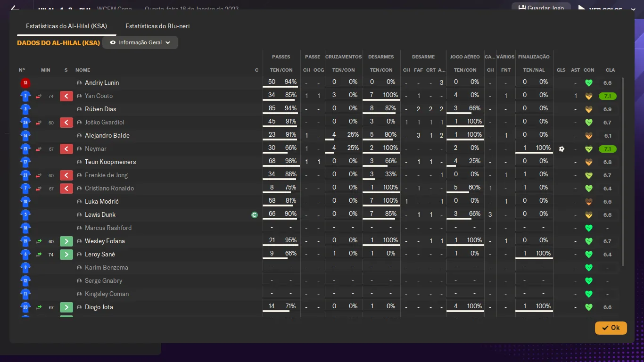Click the green substituted-on arrow for Wesley Fofana
The width and height of the screenshot is (644, 362).
tap(66, 241)
